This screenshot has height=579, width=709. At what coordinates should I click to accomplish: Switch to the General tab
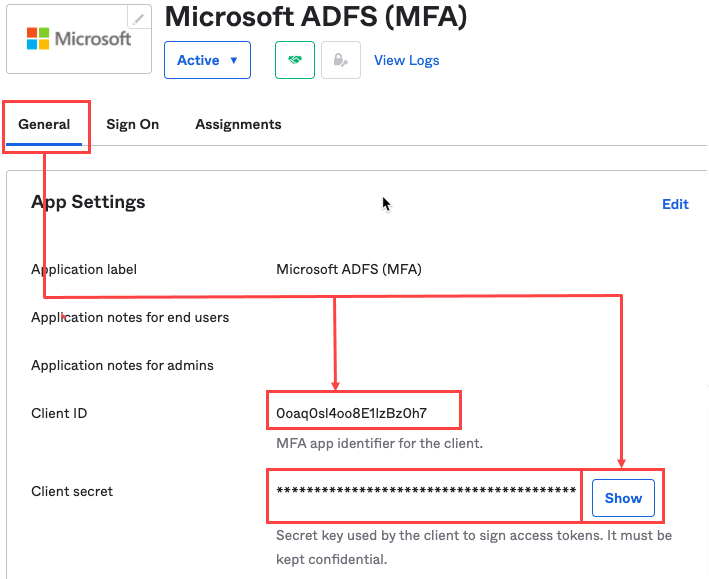[44, 124]
